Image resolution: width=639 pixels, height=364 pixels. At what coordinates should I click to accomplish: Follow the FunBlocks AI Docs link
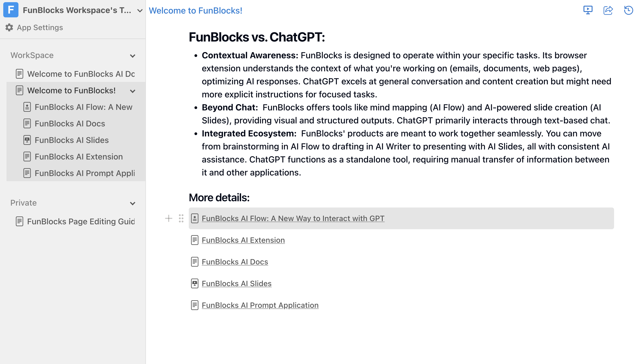pyautogui.click(x=235, y=261)
